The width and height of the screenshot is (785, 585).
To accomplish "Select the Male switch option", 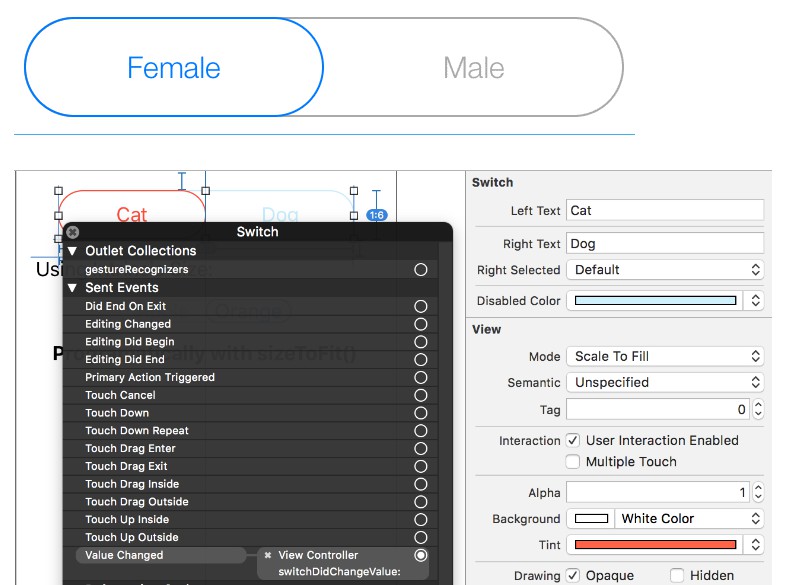I will click(473, 68).
